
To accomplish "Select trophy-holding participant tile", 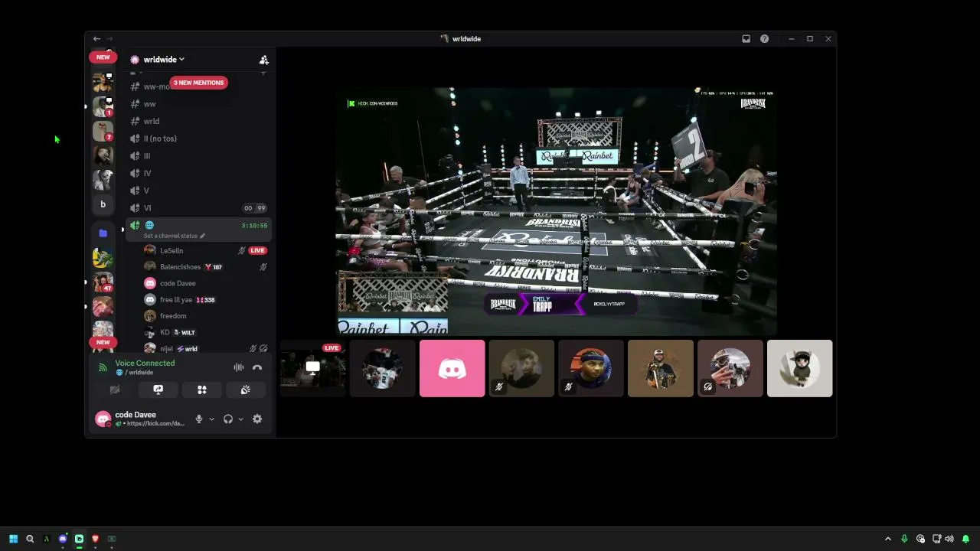I will click(660, 369).
